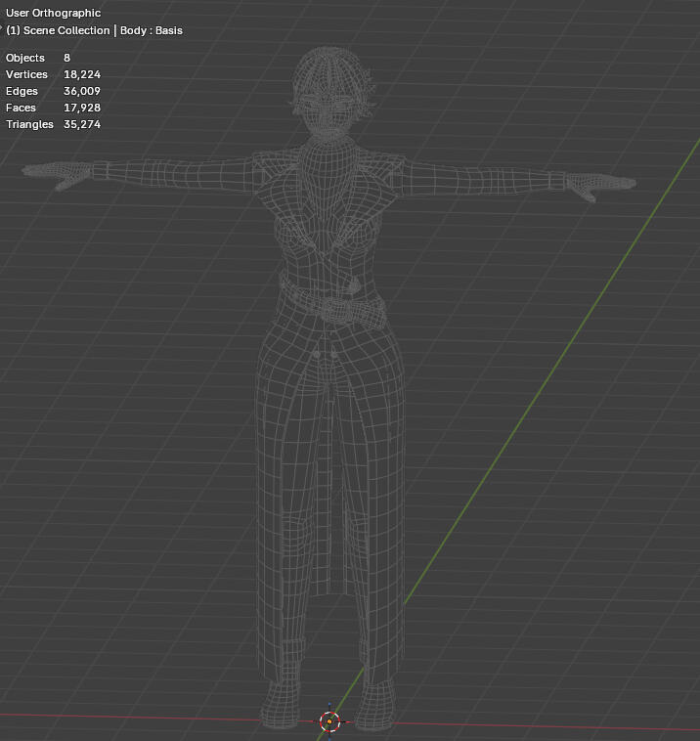Viewport: 700px width, 741px height.
Task: Select the belt around the character's waist
Action: tap(332, 305)
